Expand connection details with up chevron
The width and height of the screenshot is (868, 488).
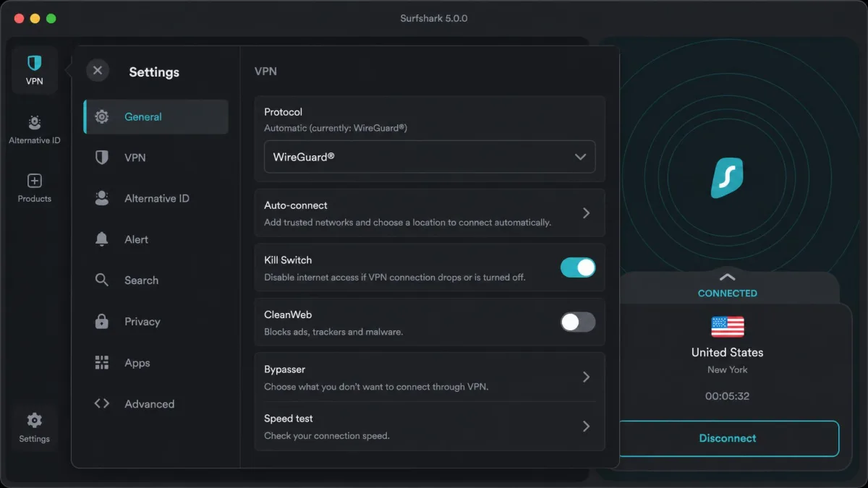point(727,277)
